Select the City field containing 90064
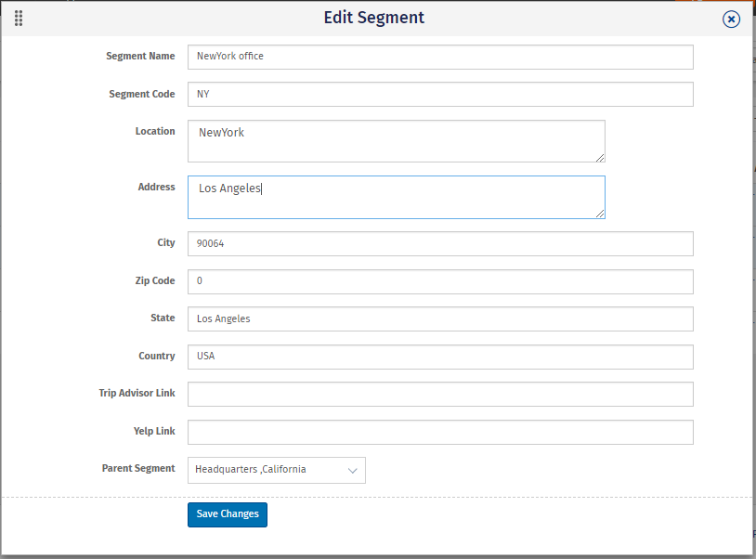 (x=440, y=243)
